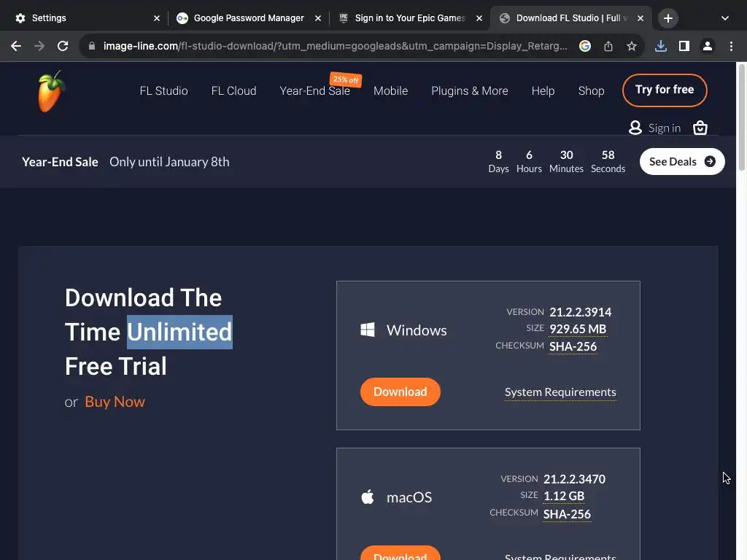Click Windows size 929.65 MB link
This screenshot has height=560, width=747.
pos(578,329)
